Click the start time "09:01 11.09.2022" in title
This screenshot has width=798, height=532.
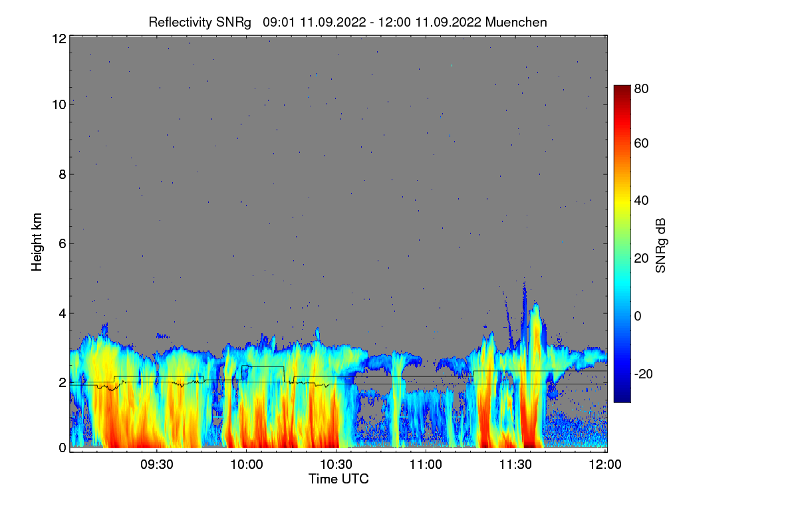click(314, 22)
